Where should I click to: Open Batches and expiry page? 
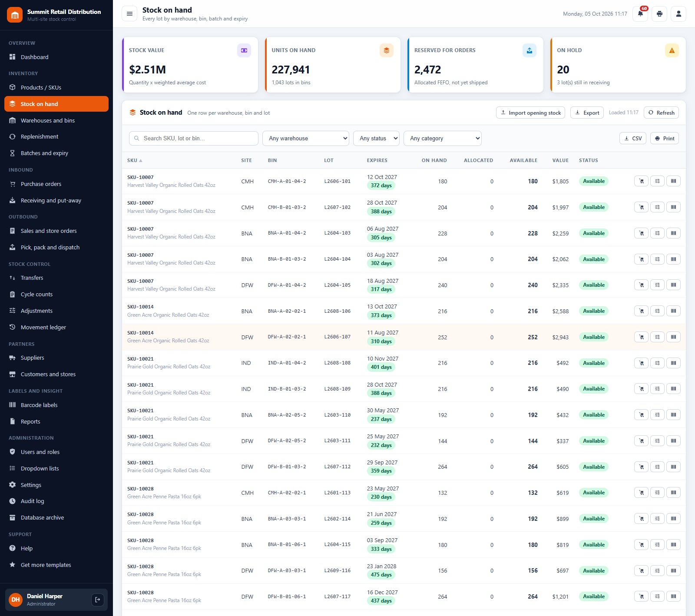(56, 153)
